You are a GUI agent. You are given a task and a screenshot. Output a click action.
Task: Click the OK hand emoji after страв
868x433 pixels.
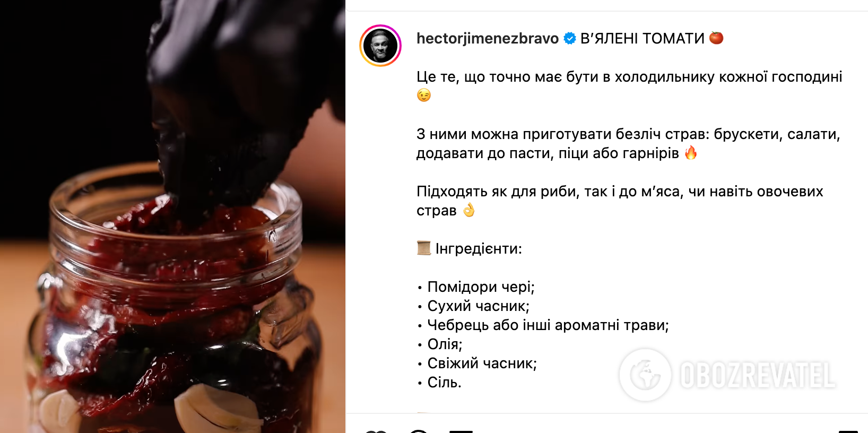pyautogui.click(x=468, y=210)
